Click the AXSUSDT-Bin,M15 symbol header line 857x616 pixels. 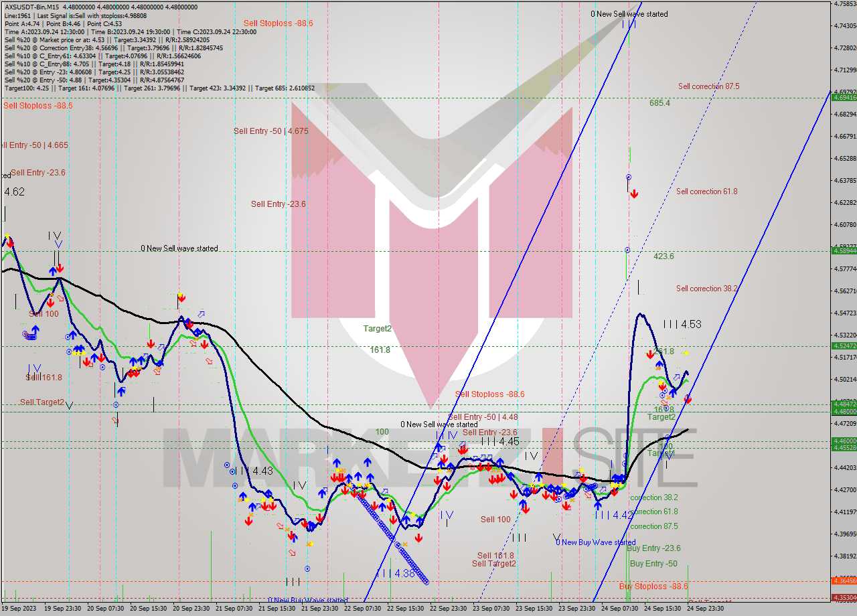click(101, 7)
